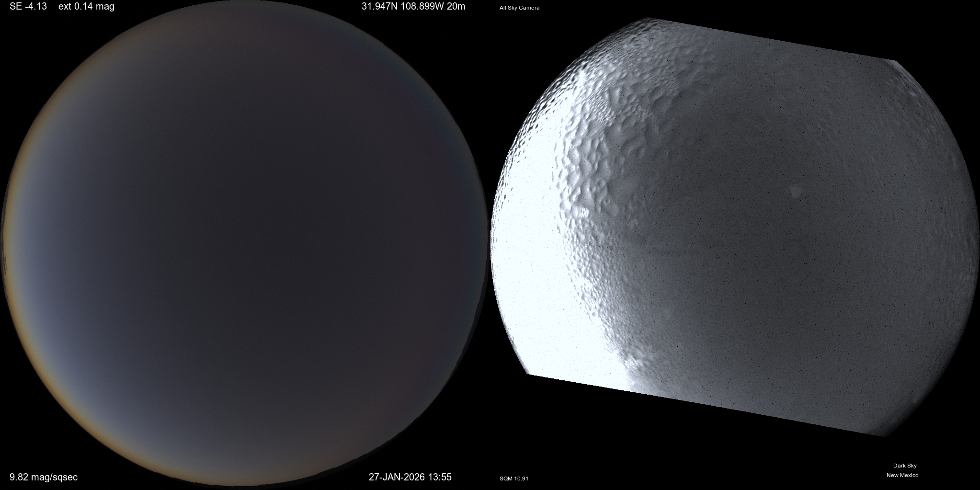Select the "SQM 10.91" reading

coord(513,479)
